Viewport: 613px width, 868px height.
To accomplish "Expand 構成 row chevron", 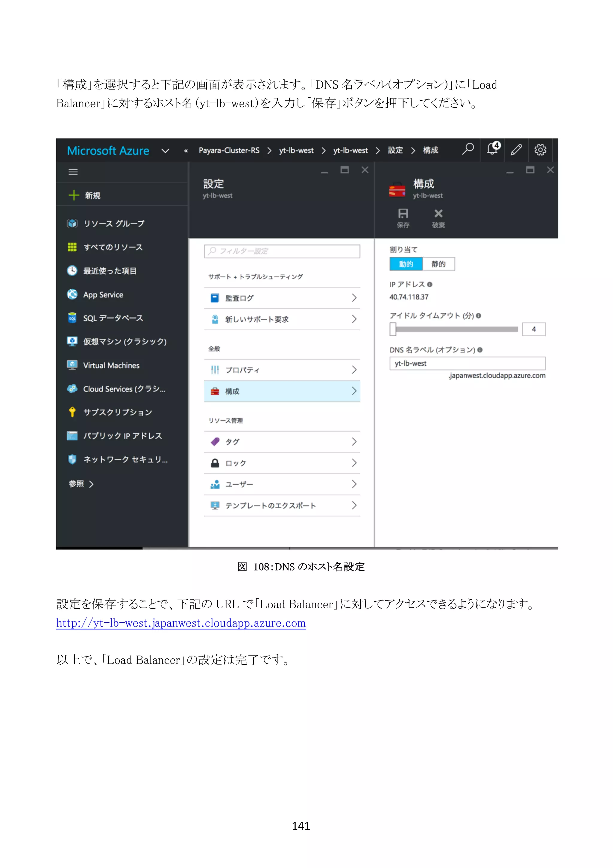I will pyautogui.click(x=354, y=391).
